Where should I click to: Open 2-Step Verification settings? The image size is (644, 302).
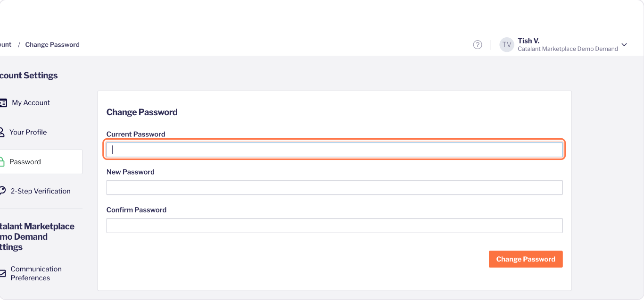pos(41,191)
